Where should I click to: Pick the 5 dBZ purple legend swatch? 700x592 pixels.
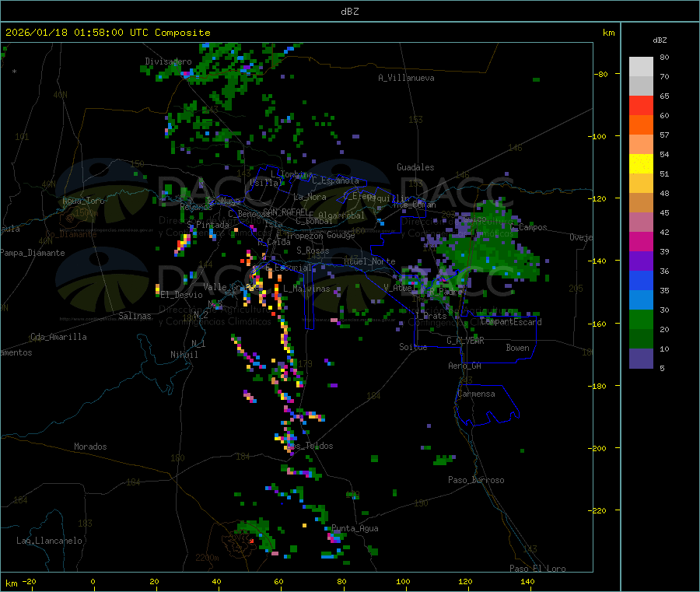[x=641, y=358]
